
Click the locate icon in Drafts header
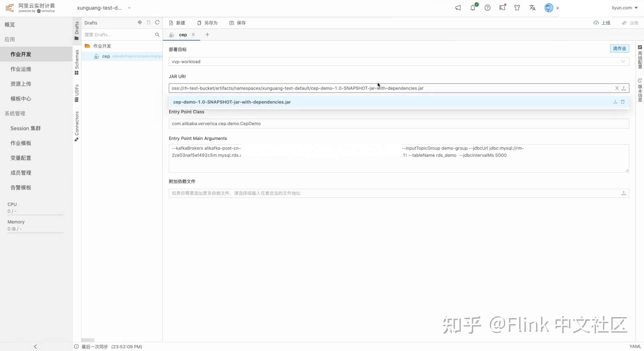139,22
